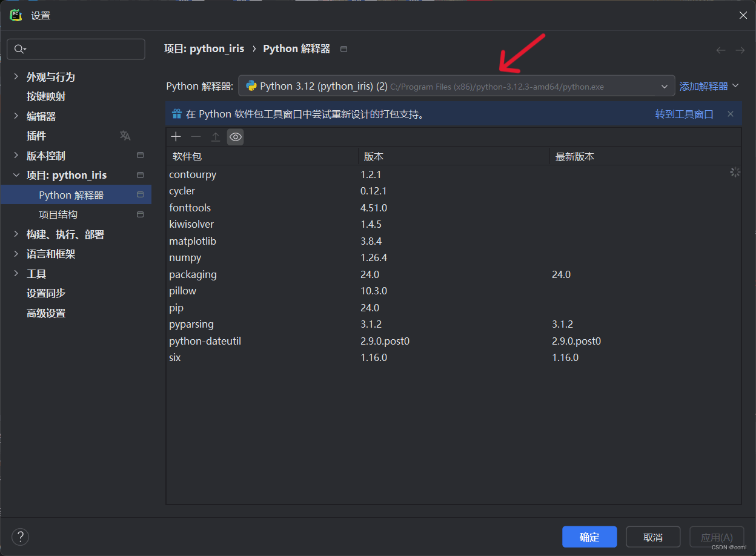Select the pyparsing package row
The height and width of the screenshot is (556, 756).
click(454, 324)
